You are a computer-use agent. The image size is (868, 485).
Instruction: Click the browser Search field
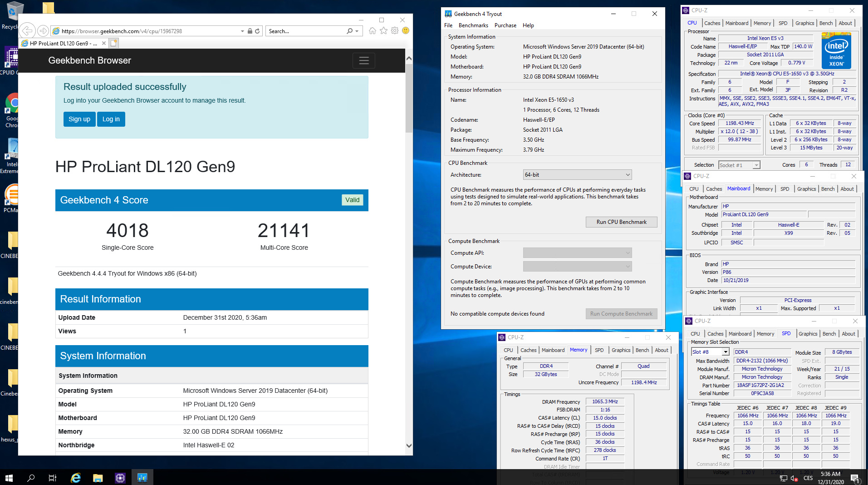coord(306,31)
